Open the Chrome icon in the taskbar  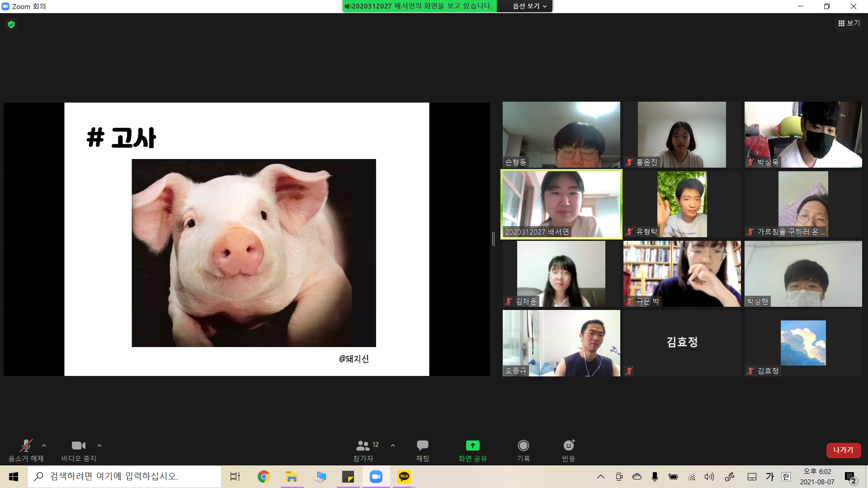tap(264, 477)
